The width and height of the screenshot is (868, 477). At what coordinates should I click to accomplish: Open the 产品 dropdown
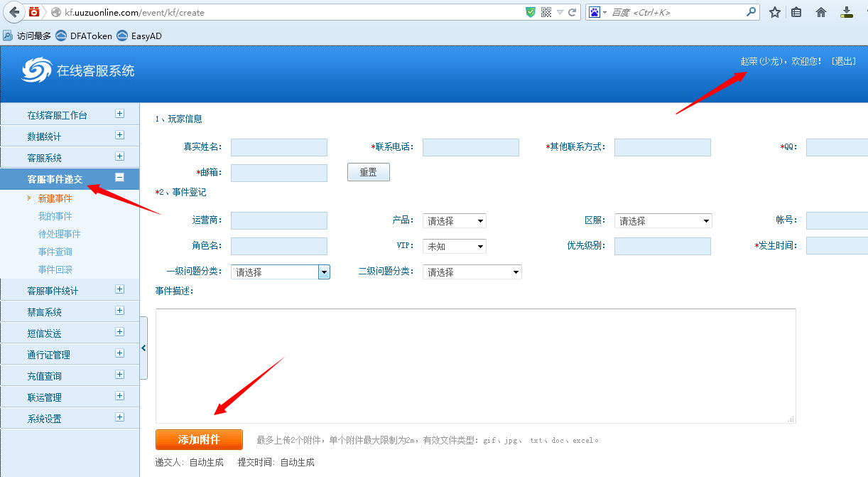(x=455, y=221)
